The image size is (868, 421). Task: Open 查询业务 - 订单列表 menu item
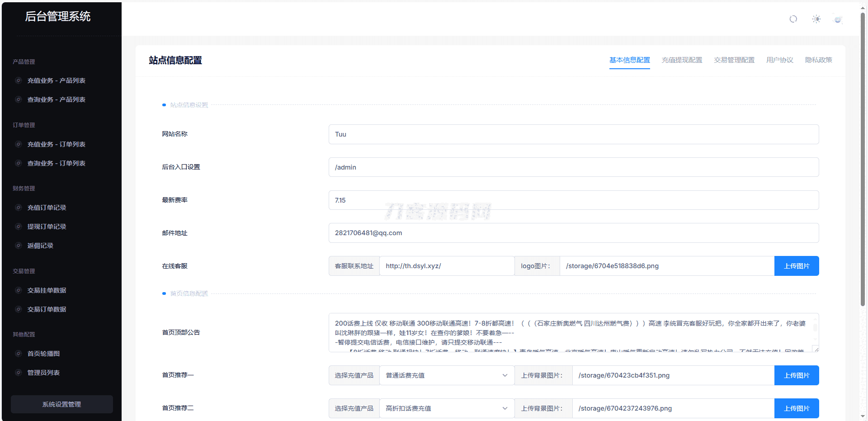[55, 163]
